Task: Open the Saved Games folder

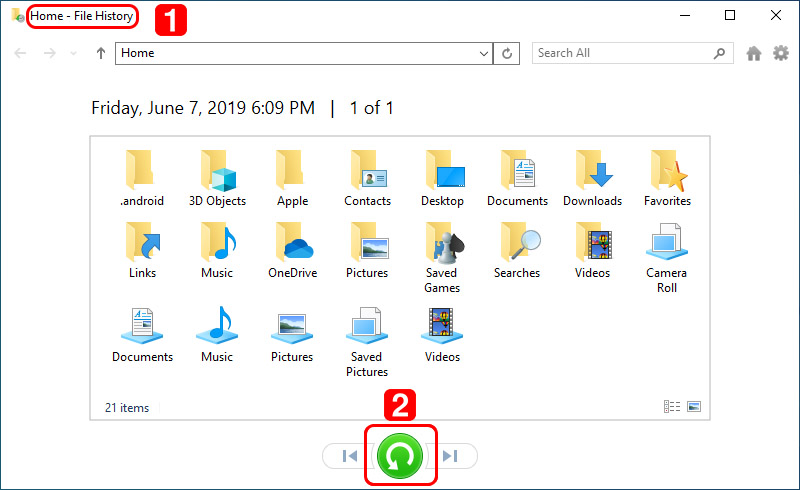Action: [442, 258]
